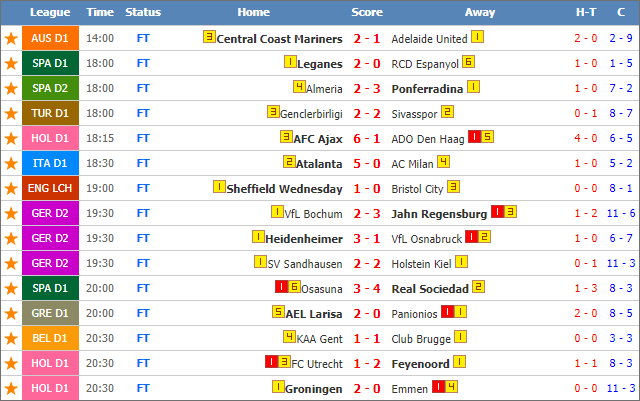Toggle favorite star for Groningen vs Emmen
Image resolution: width=640 pixels, height=401 pixels.
click(11, 388)
